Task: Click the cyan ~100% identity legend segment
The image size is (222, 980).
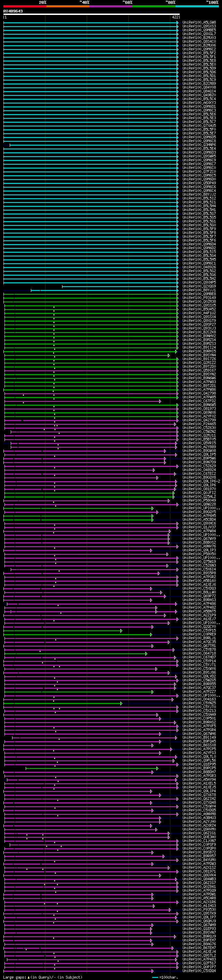Action: [x=197, y=6]
